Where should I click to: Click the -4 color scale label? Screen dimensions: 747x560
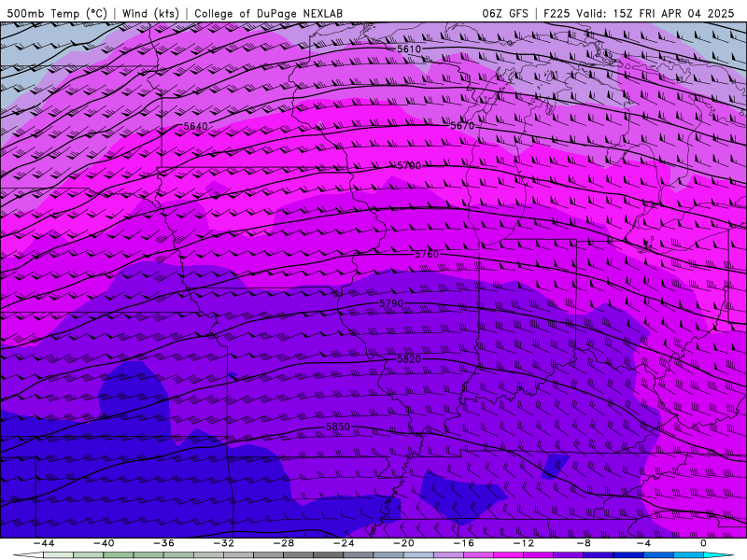pyautogui.click(x=643, y=543)
